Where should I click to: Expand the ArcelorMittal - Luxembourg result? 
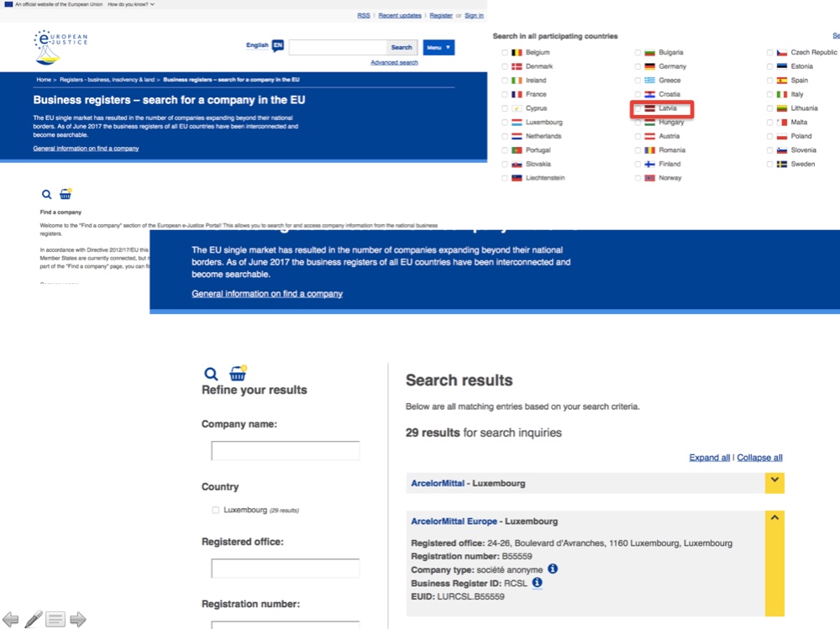(774, 483)
